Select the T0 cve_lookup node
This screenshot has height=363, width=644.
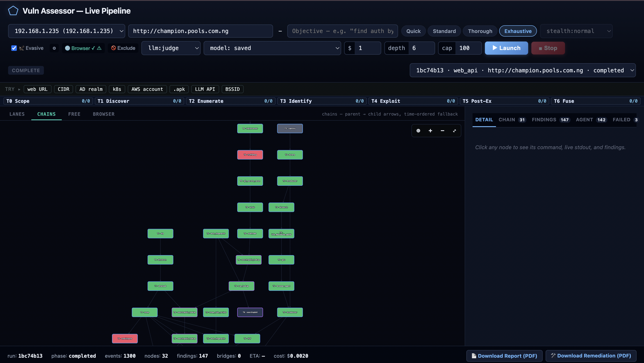pos(241,286)
